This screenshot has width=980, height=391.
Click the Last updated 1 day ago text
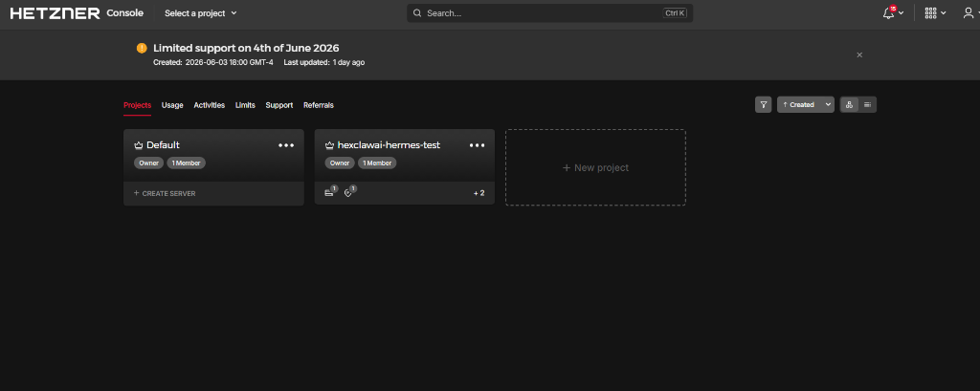pyautogui.click(x=324, y=62)
